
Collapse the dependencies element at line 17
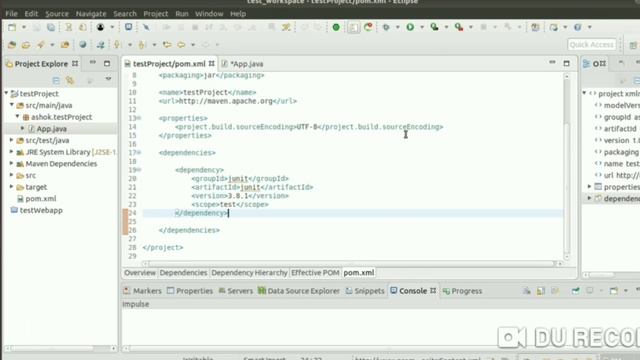coord(139,153)
